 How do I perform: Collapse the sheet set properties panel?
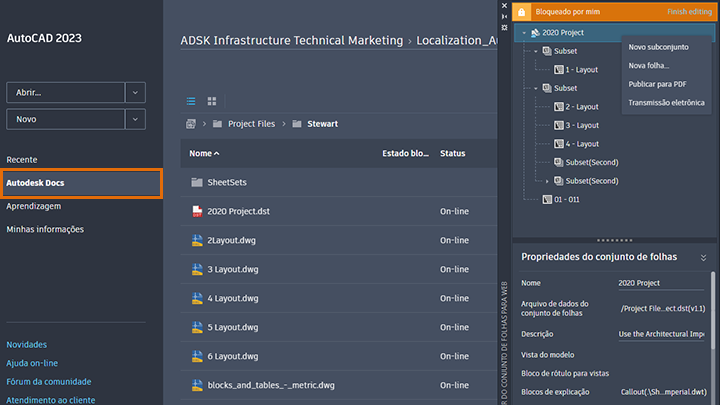703,257
